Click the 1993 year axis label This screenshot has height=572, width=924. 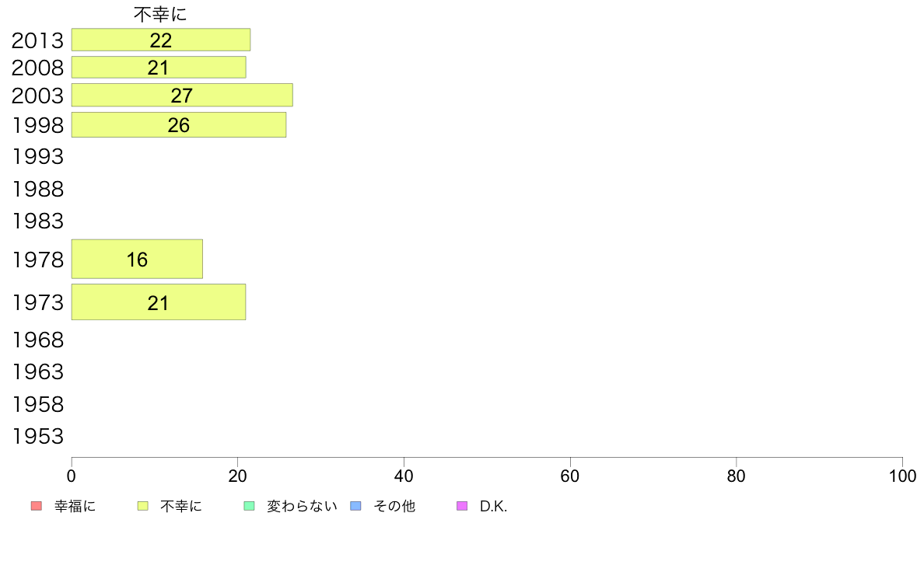(37, 157)
